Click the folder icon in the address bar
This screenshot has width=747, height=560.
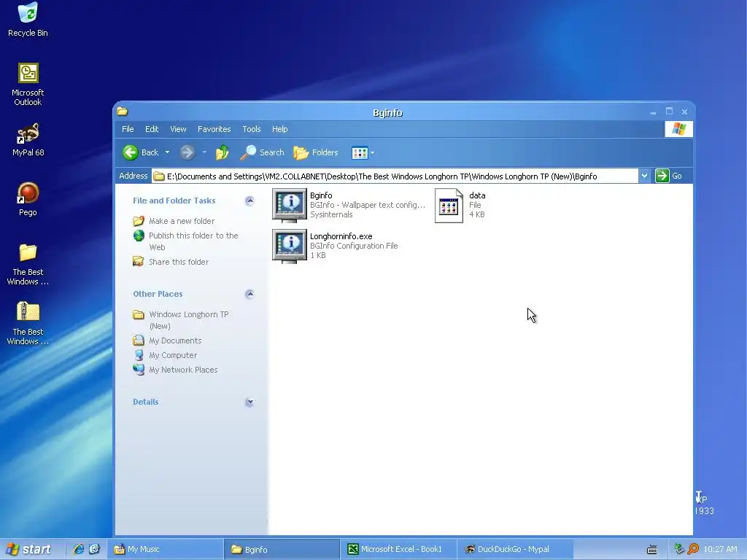[159, 176]
